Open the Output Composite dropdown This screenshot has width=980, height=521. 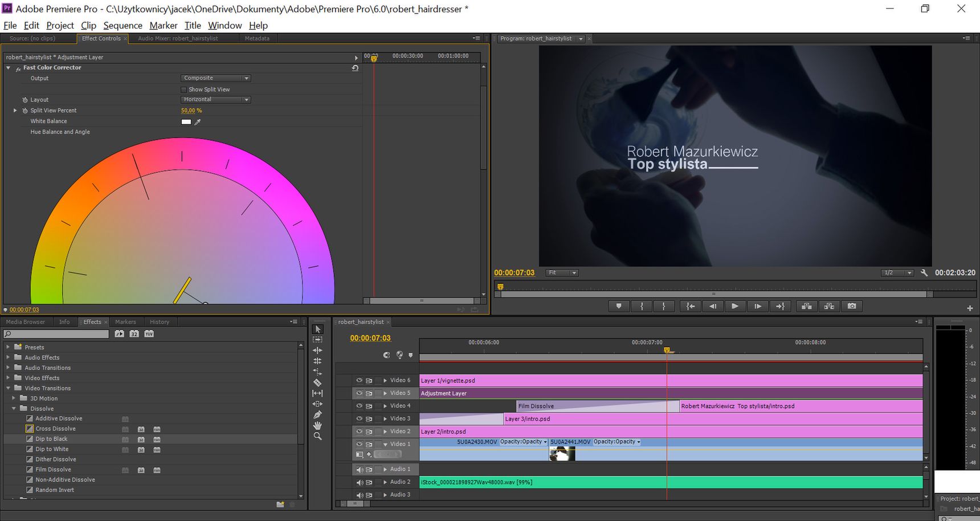pos(216,78)
